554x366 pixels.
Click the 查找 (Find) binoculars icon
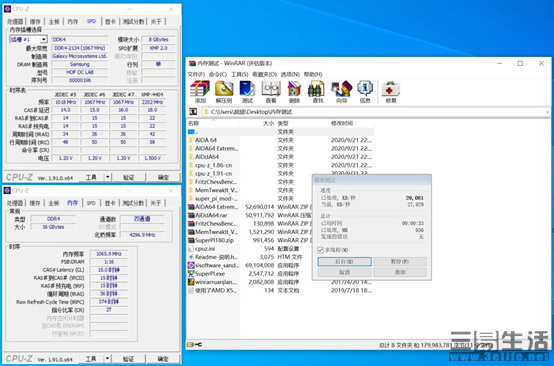coord(316,88)
